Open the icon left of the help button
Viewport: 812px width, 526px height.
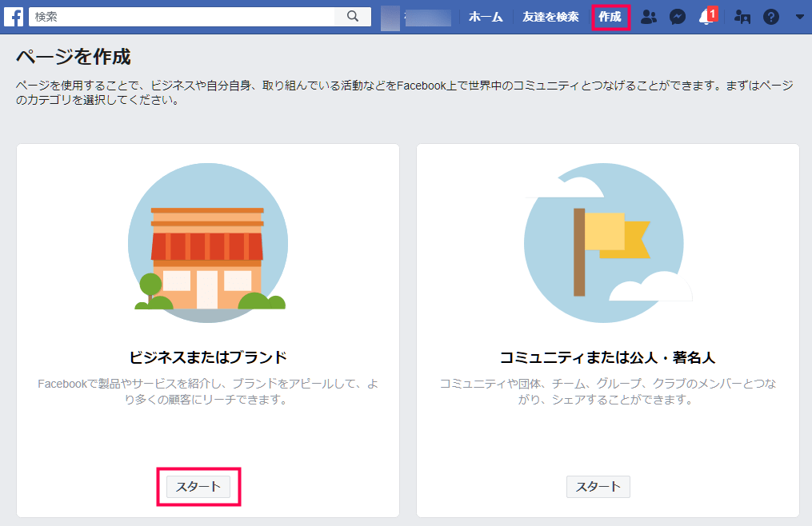coord(742,17)
